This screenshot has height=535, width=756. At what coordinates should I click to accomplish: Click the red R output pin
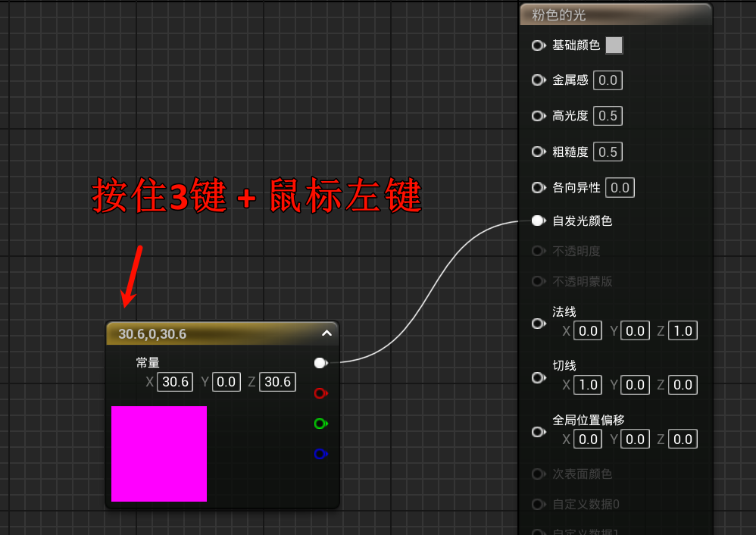(320, 393)
